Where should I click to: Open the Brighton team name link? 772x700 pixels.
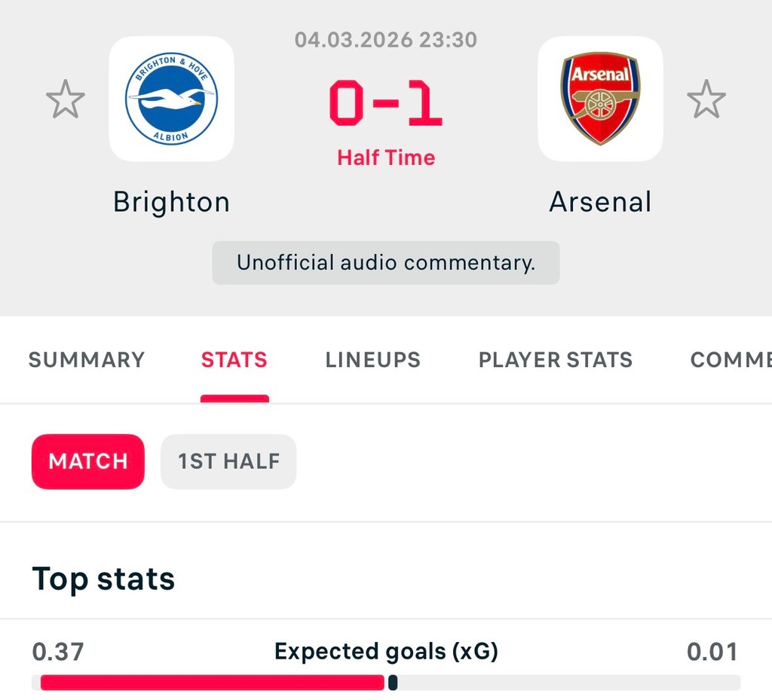tap(172, 202)
